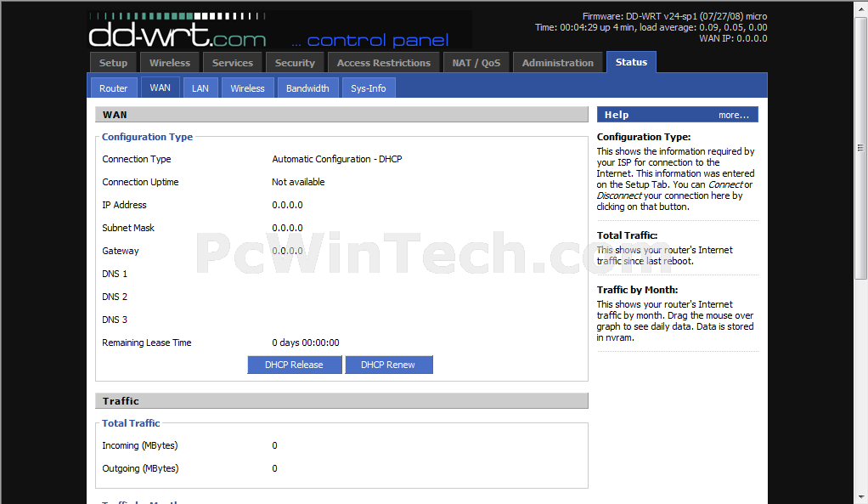The image size is (868, 504).
Task: Click the 'Configuration Type' fieldset legend
Action: [x=147, y=137]
